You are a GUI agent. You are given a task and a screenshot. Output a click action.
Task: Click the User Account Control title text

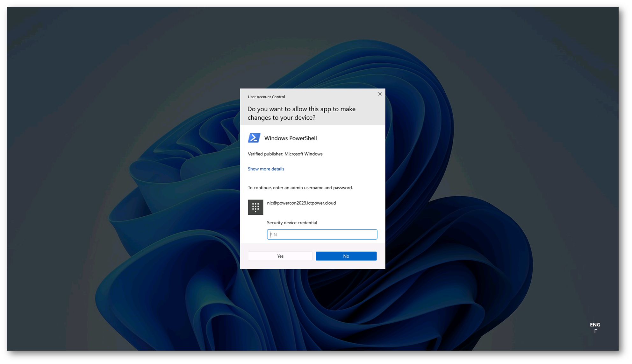point(266,97)
